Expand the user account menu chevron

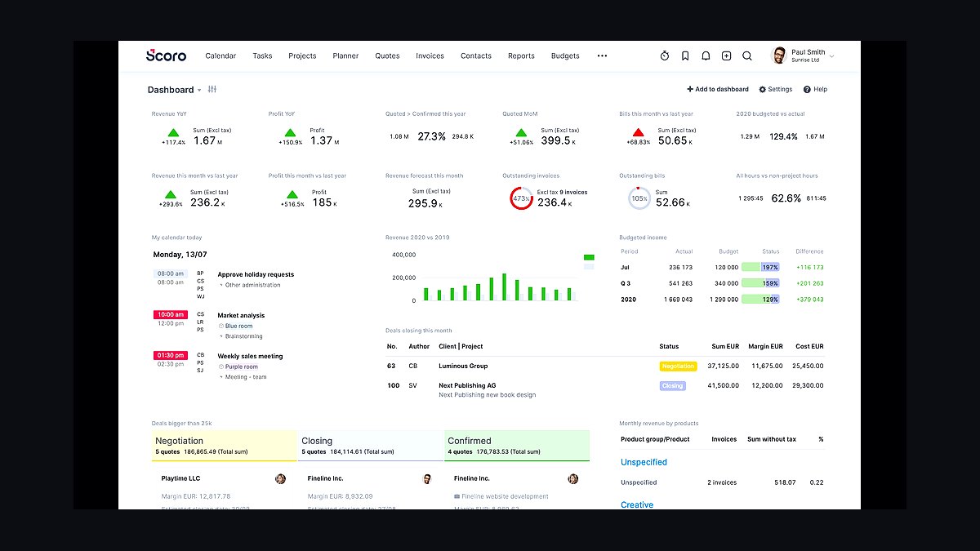click(x=832, y=56)
